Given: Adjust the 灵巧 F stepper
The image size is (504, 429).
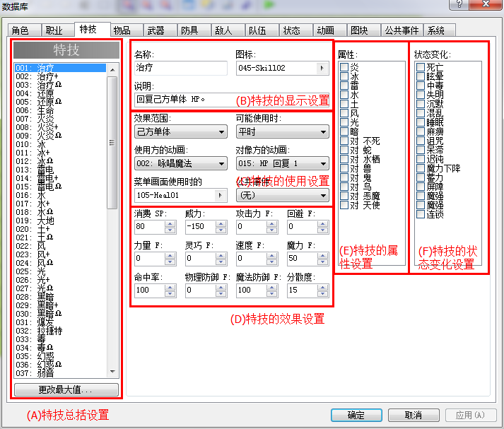Looking at the screenshot, I should (x=221, y=259).
